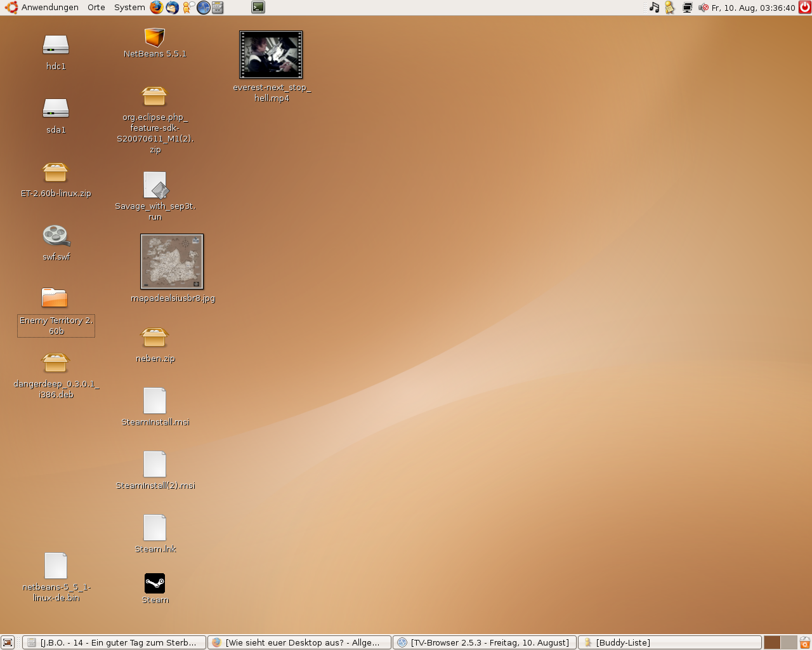The image size is (812, 650).
Task: Open the terminal launcher in the panel
Action: pyautogui.click(x=258, y=8)
